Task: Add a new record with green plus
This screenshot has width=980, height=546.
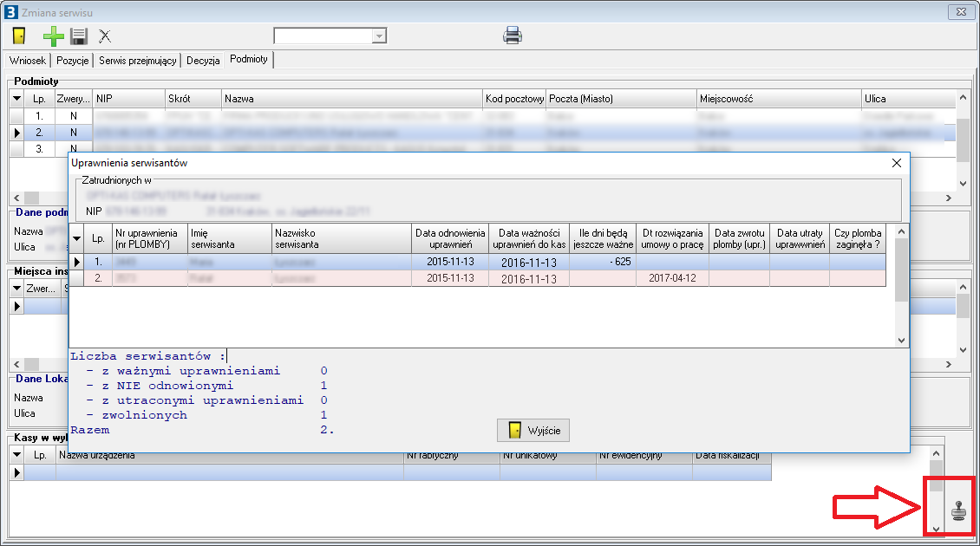Action: click(x=53, y=36)
